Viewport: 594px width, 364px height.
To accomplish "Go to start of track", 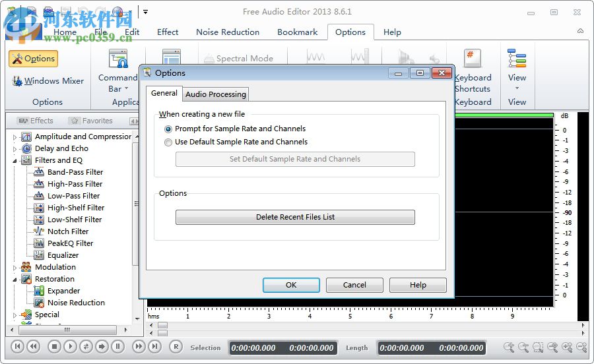I will [x=17, y=346].
